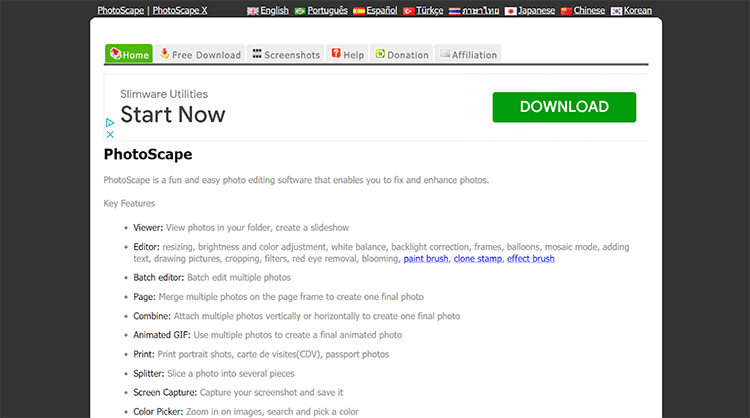Click the Korean flag icon
The width and height of the screenshot is (750, 418).
pyautogui.click(x=616, y=11)
